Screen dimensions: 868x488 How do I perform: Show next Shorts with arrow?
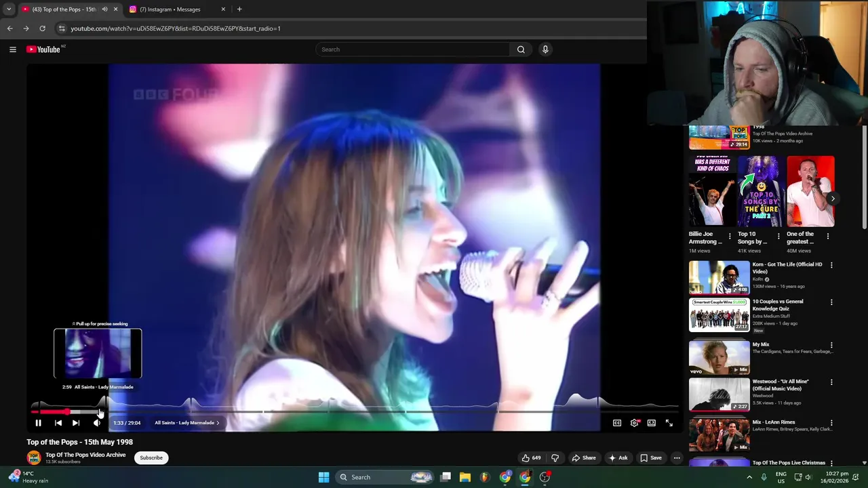[832, 199]
